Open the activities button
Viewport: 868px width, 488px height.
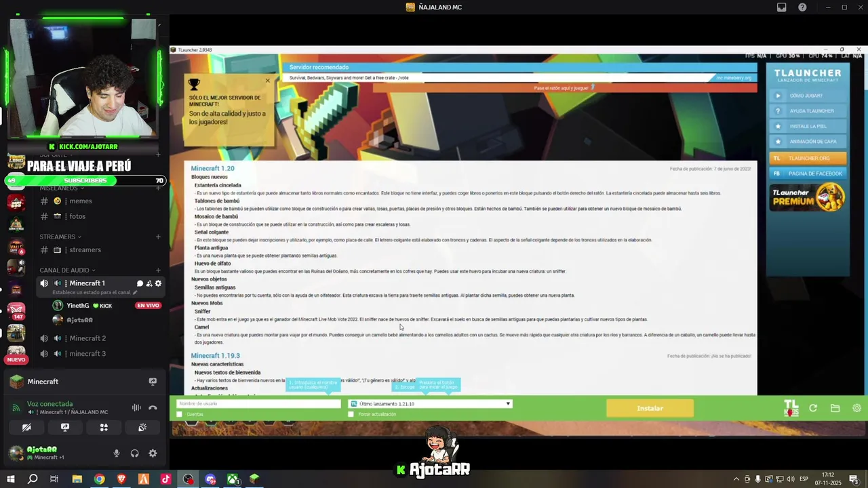coord(104,428)
